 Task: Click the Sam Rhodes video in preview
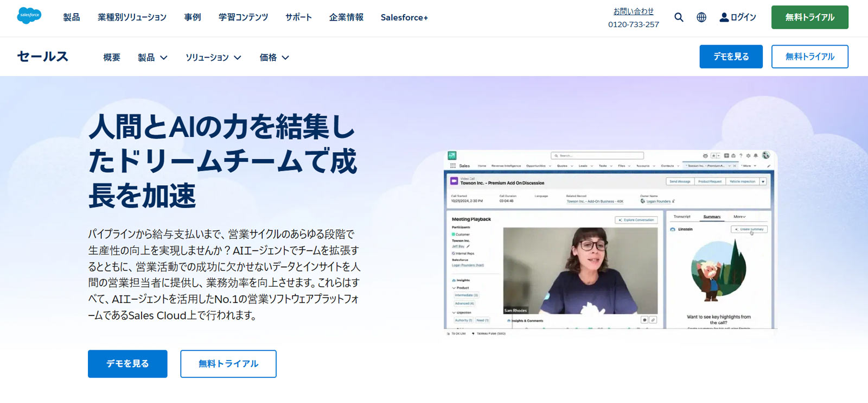[x=580, y=270]
